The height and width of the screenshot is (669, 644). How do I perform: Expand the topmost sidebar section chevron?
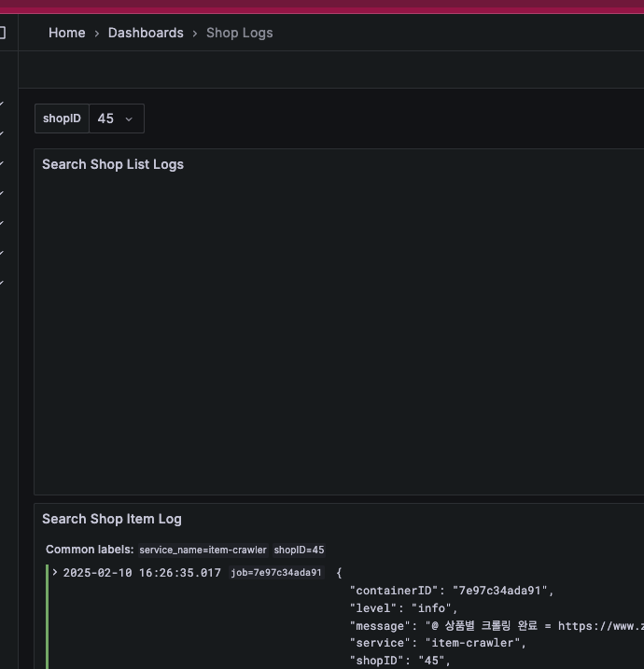pos(2,104)
